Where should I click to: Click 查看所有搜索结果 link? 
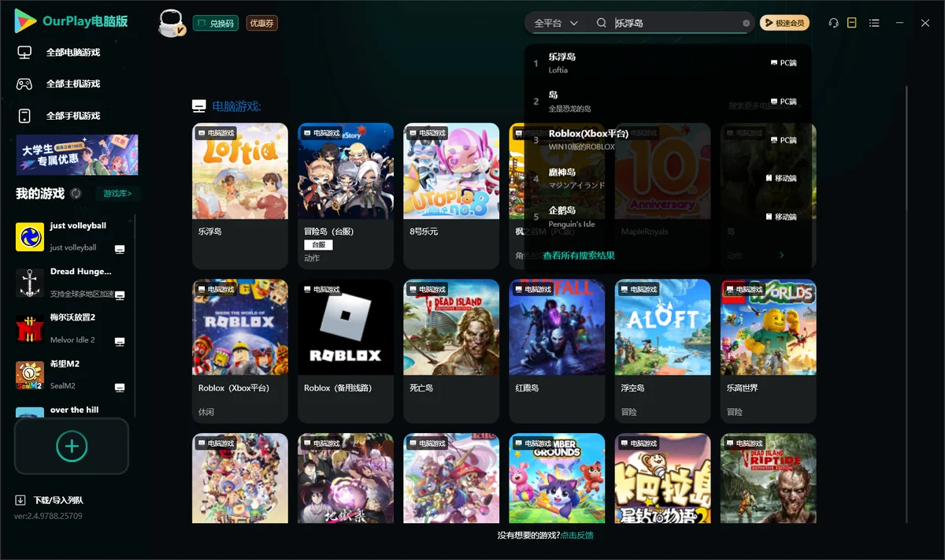click(x=579, y=255)
